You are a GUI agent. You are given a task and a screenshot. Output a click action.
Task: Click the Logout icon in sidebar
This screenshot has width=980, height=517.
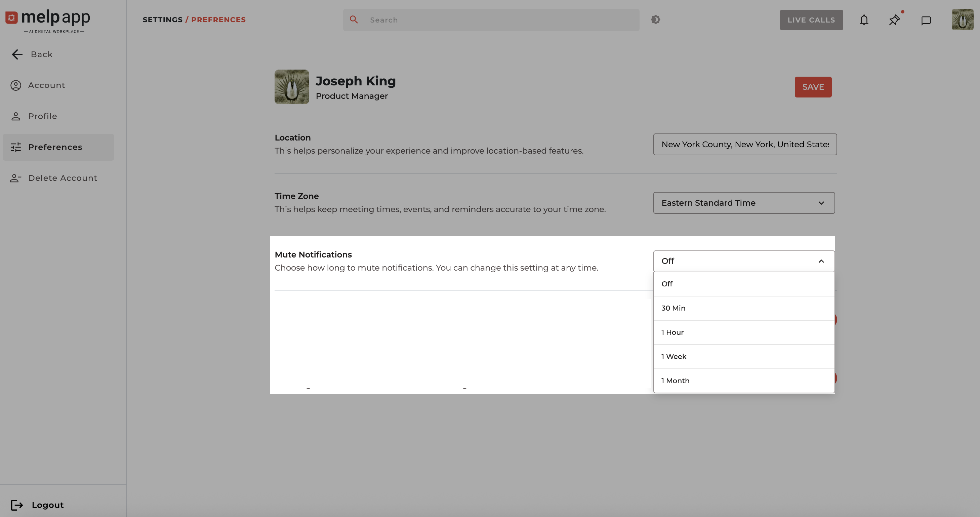coord(17,505)
